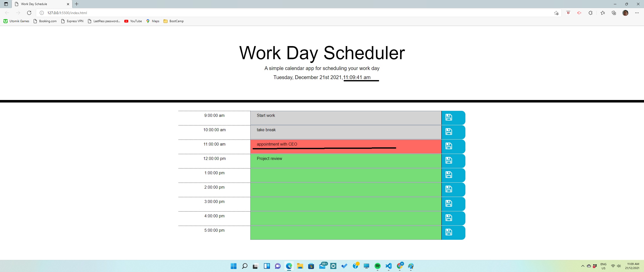The height and width of the screenshot is (272, 644).
Task: Open a new browser tab
Action: coord(77,4)
